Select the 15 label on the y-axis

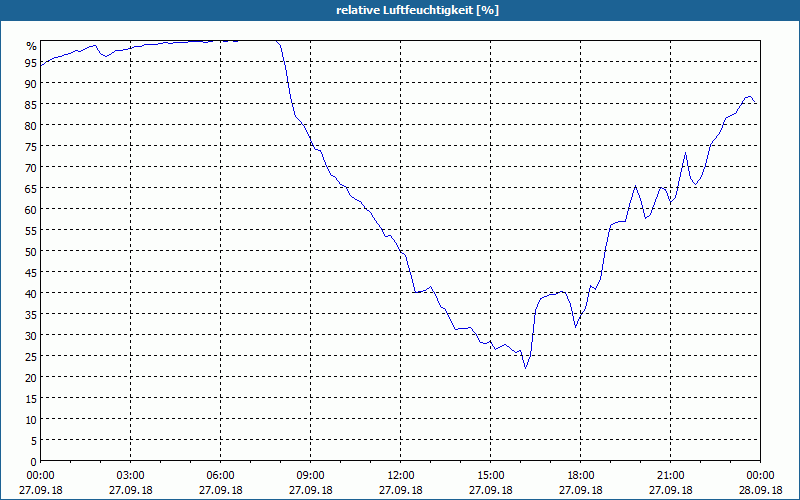pyautogui.click(x=31, y=398)
